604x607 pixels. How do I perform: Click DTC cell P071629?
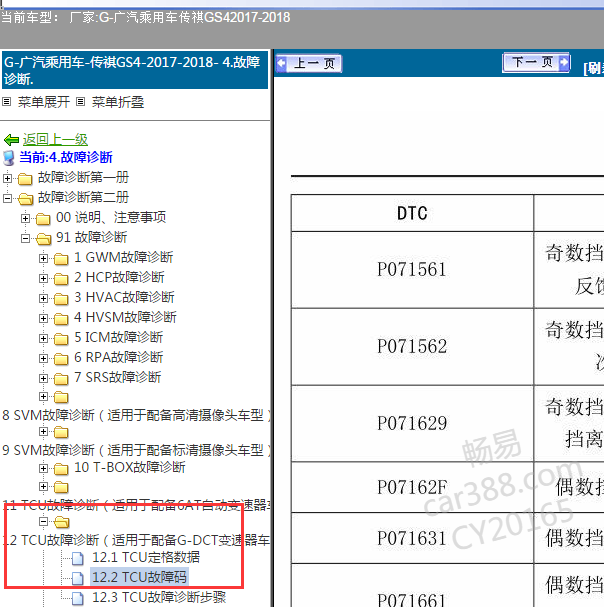tap(412, 423)
